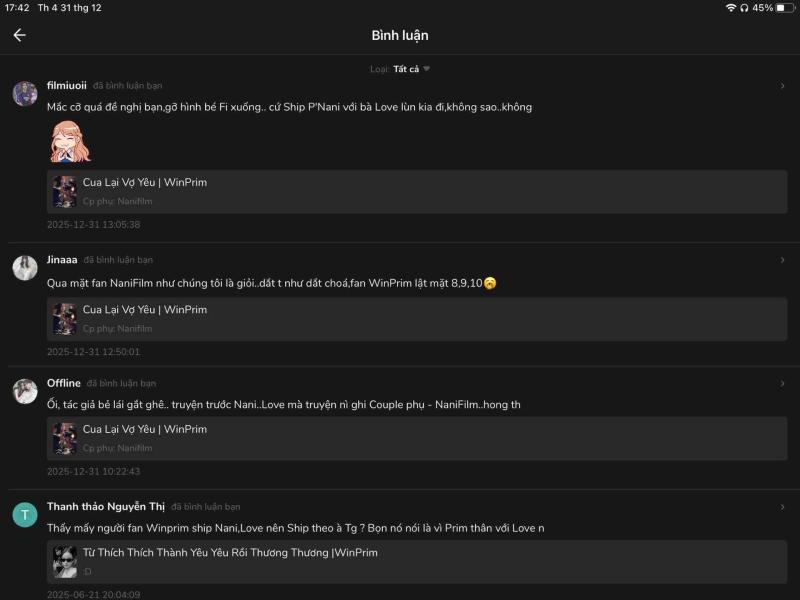Open Jinaaa's profile avatar

click(x=25, y=267)
